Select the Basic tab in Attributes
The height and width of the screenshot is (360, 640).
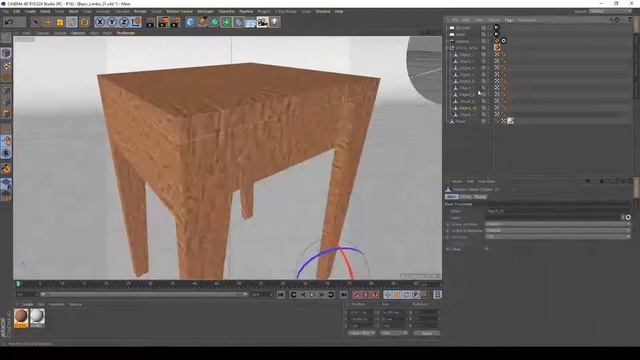pos(451,197)
